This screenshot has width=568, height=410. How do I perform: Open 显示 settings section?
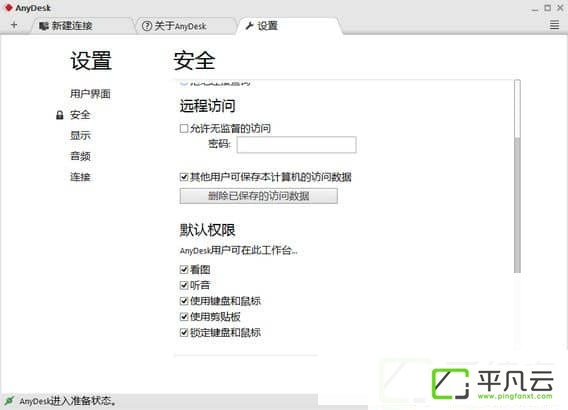[80, 135]
